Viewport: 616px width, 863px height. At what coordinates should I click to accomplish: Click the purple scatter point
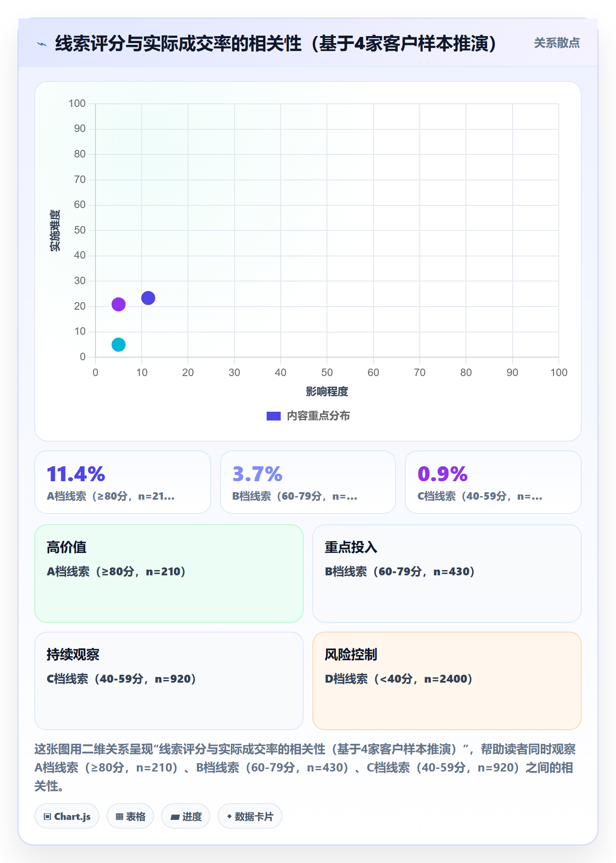118,304
